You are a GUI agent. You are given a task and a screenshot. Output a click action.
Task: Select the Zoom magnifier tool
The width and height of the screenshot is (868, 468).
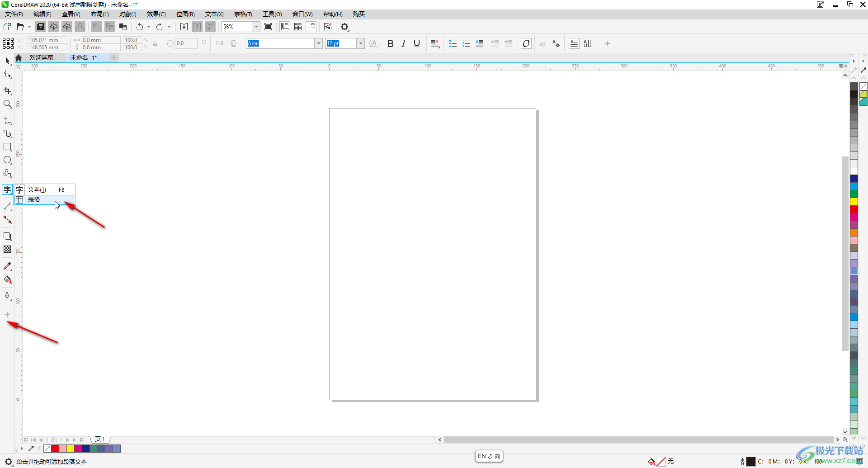point(7,104)
